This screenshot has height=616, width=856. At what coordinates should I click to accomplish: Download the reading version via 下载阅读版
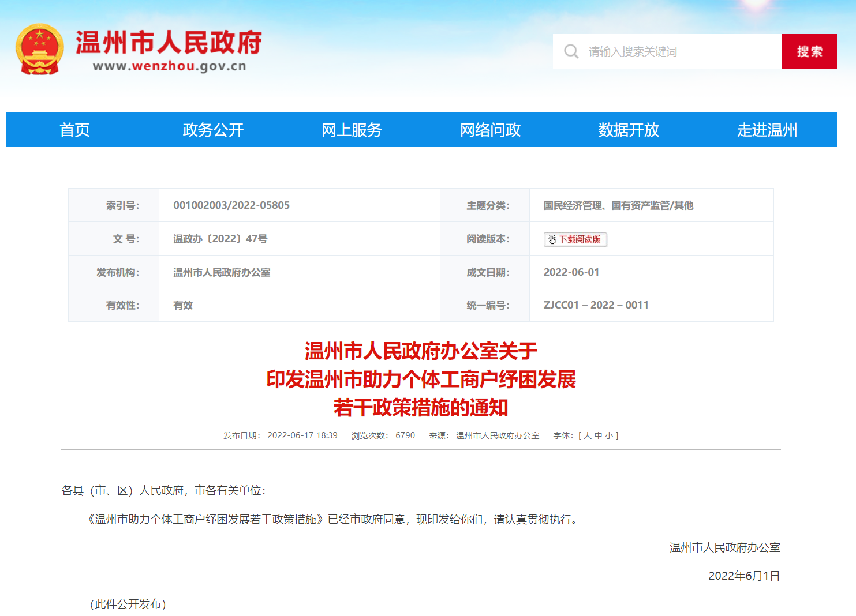(x=580, y=239)
